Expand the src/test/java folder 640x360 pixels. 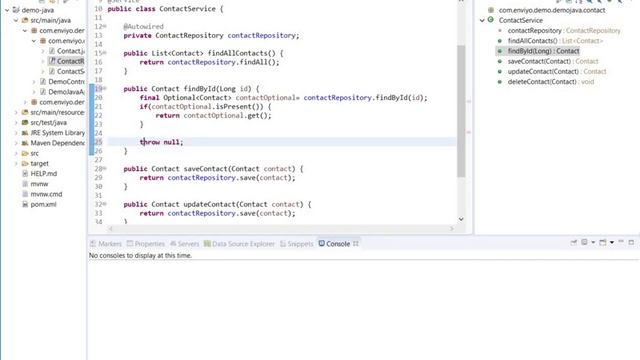click(x=16, y=122)
